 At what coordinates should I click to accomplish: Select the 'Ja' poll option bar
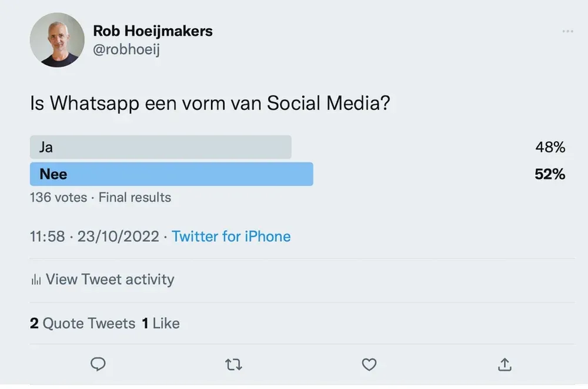tap(160, 147)
